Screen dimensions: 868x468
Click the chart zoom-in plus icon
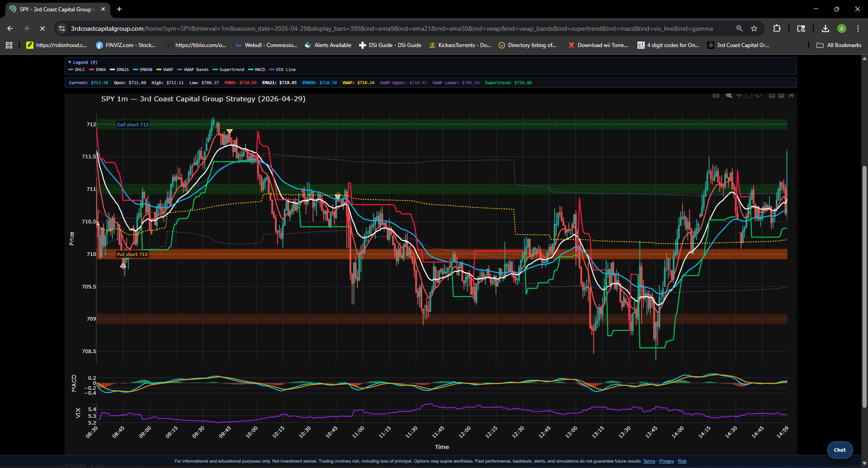point(772,95)
